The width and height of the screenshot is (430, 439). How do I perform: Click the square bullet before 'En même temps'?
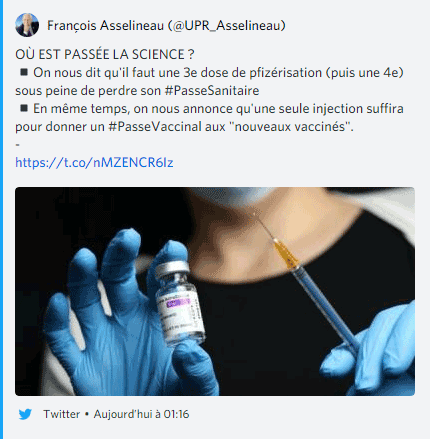tap(24, 108)
